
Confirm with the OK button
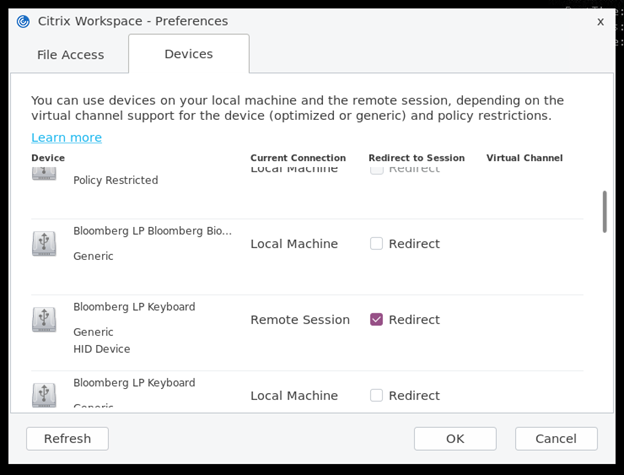coord(455,438)
